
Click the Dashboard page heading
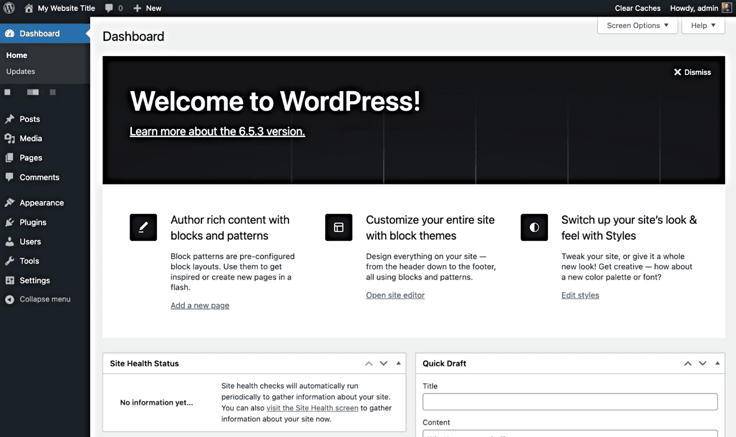(x=133, y=37)
